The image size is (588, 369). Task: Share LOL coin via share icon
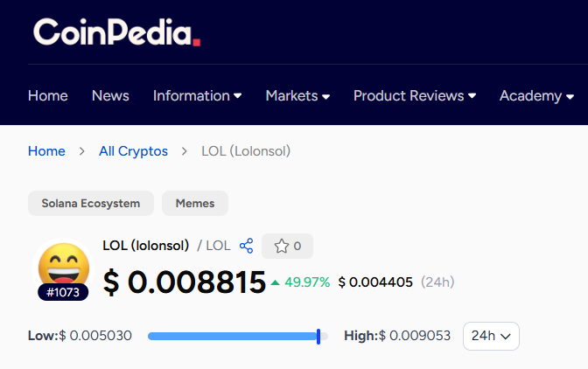[x=247, y=246]
